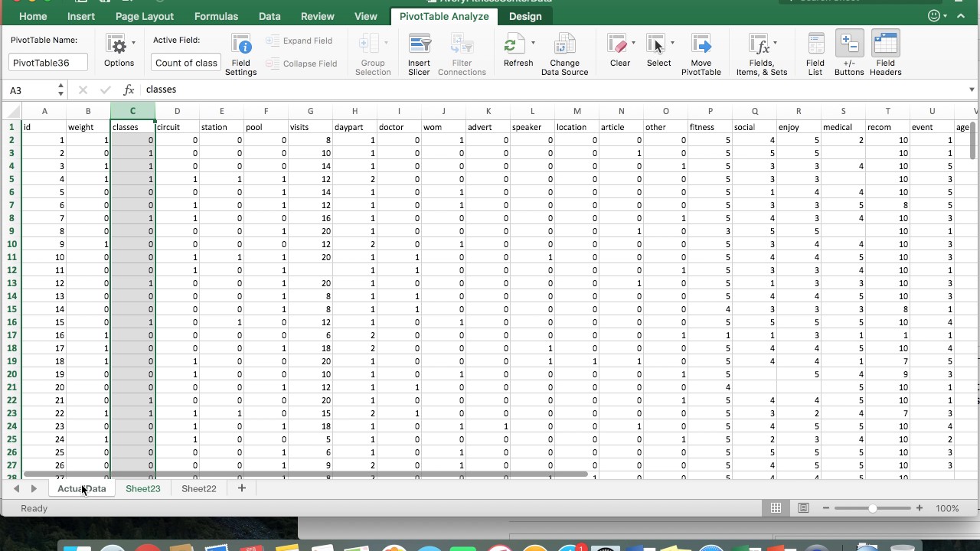Select the Sheet23 worksheet tab

coord(143,488)
